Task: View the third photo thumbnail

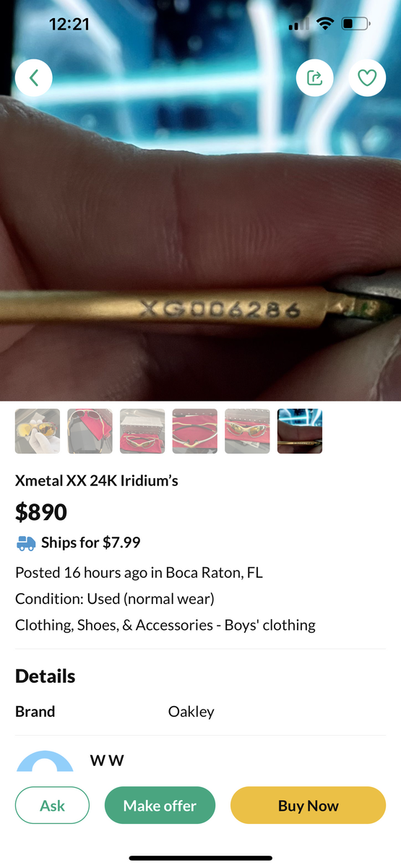Action: (x=142, y=431)
